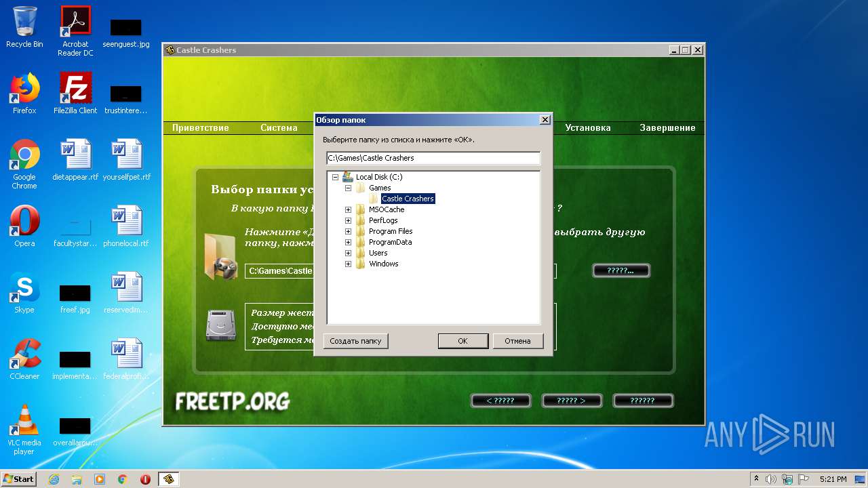
Task: Open the Firefox desktop shortcut
Action: click(24, 94)
